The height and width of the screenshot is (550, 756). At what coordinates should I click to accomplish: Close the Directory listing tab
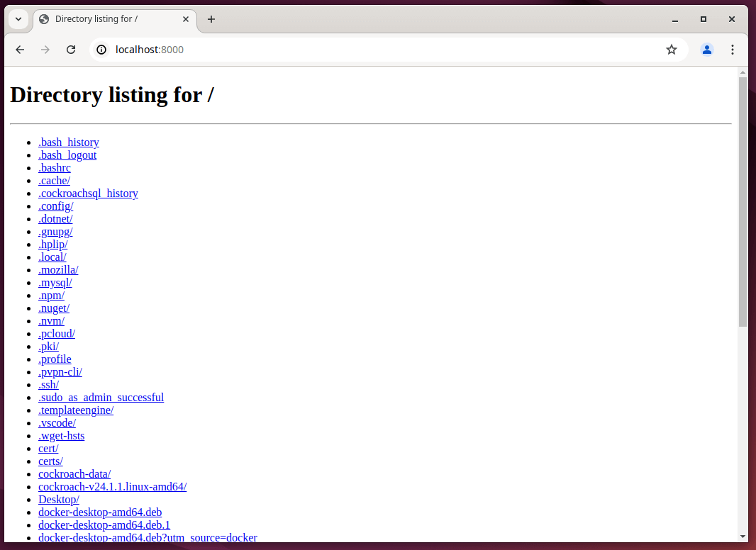point(186,19)
